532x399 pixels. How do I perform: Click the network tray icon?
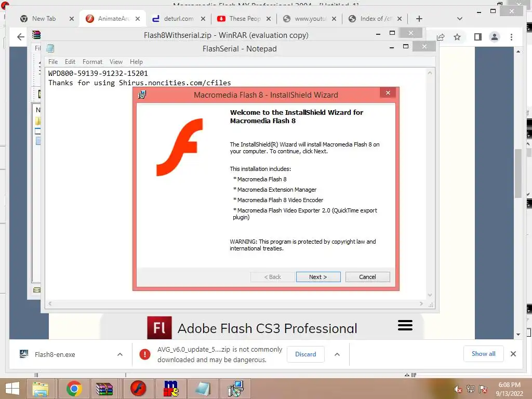[470, 389]
